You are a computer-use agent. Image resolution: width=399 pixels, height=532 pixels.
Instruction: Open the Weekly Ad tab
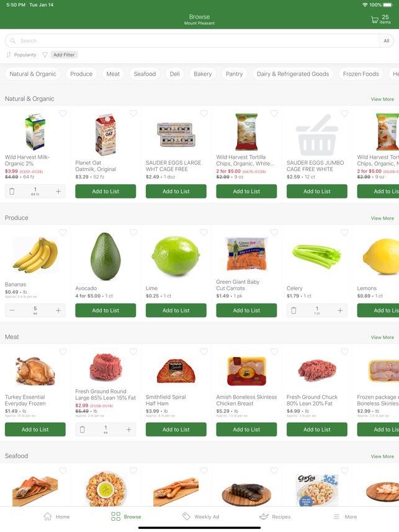pos(200,516)
